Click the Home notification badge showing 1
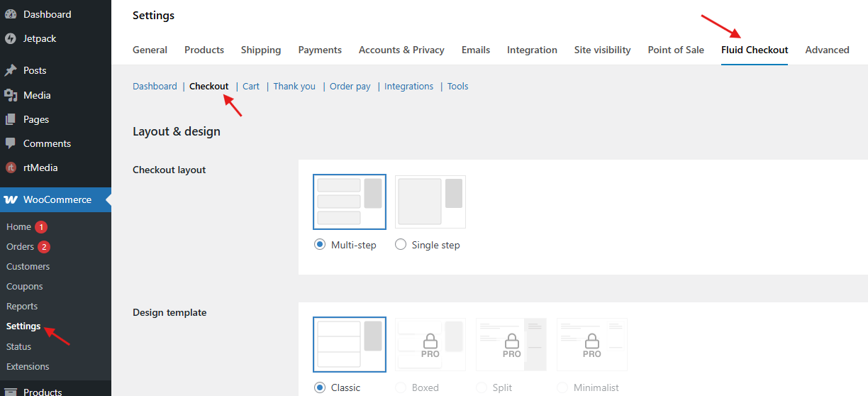This screenshot has height=396, width=868. pos(41,227)
